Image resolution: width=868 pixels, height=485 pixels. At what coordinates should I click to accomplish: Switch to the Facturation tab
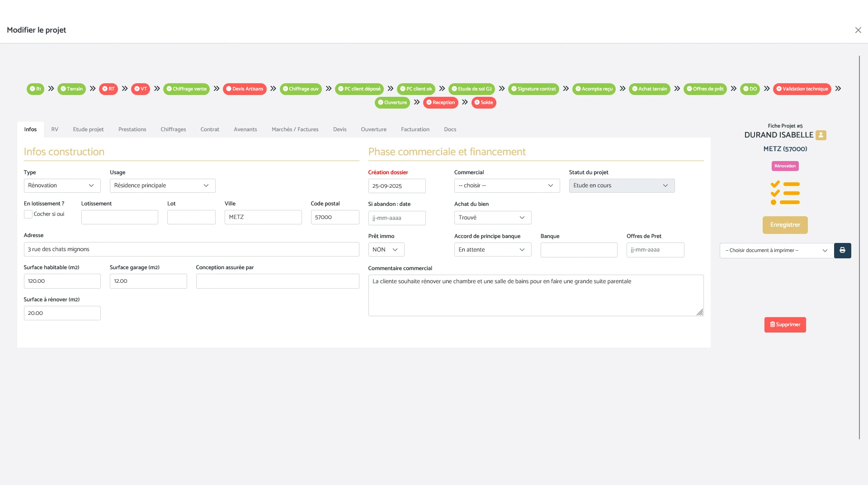pos(415,129)
